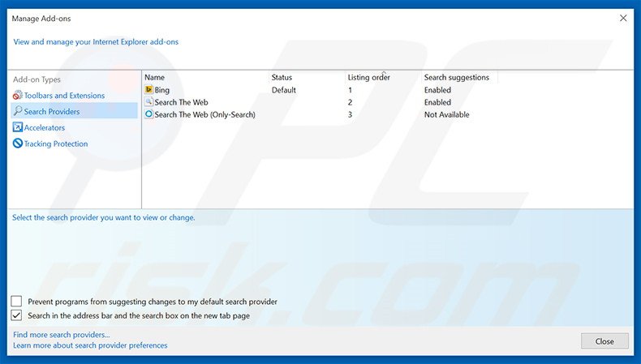Viewport: 641px width, 364px height.
Task: Open the Accelerators add-on type
Action: point(44,127)
